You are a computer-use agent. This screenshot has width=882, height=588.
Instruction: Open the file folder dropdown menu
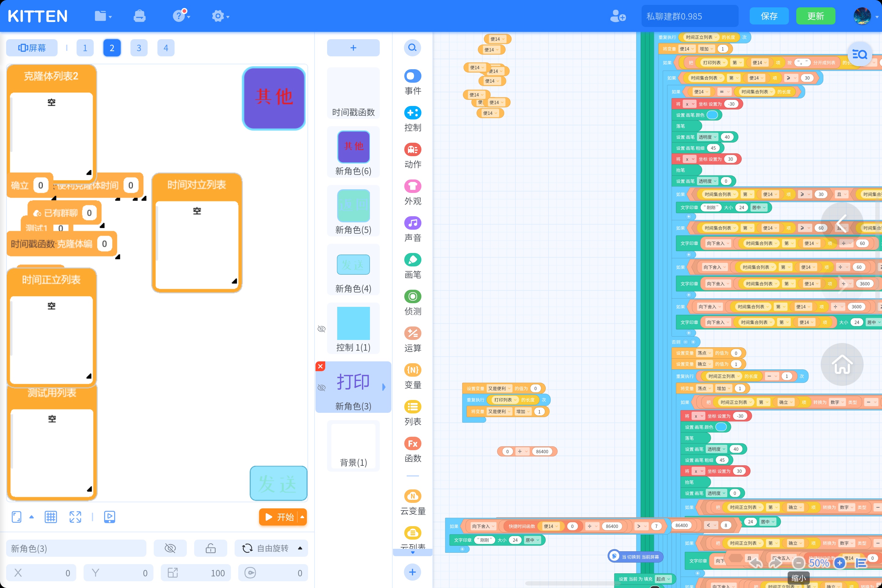click(x=103, y=16)
